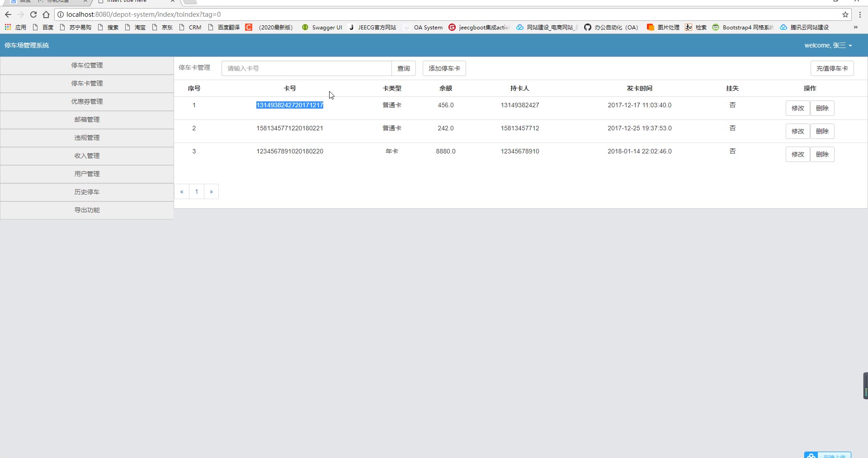Click 修改 for card holder 13149382427
The width and height of the screenshot is (868, 458).
click(798, 108)
